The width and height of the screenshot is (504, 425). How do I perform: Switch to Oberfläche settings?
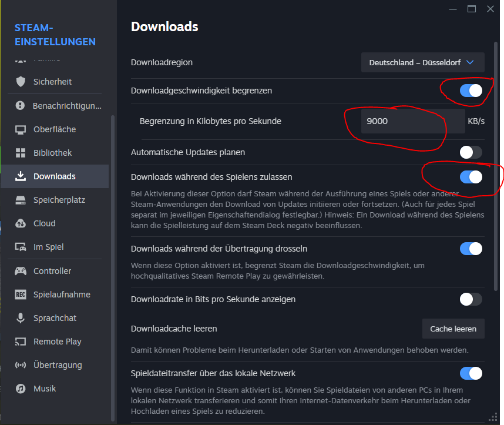pos(55,129)
